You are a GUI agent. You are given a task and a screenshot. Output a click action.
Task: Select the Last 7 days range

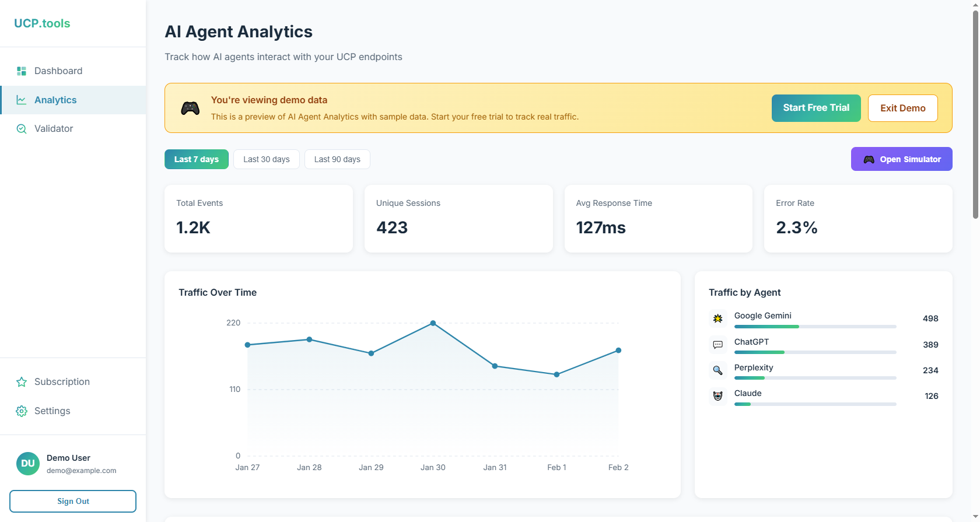click(x=197, y=159)
